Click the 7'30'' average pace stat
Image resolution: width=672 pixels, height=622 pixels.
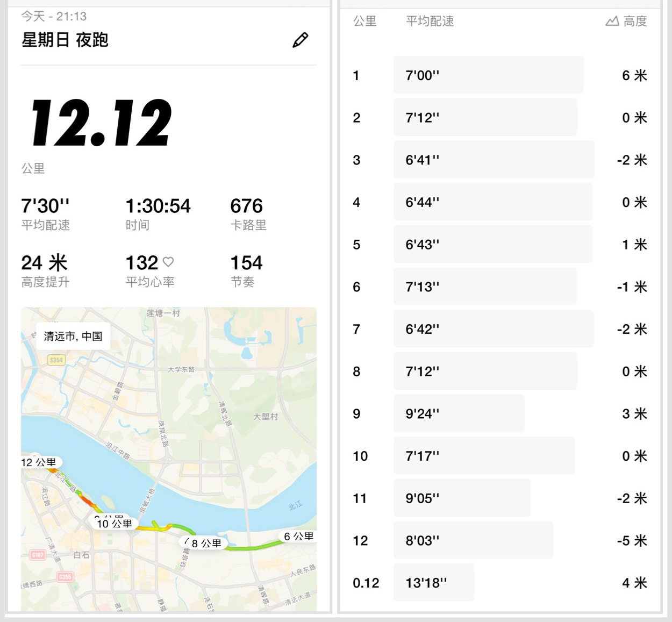(x=45, y=206)
